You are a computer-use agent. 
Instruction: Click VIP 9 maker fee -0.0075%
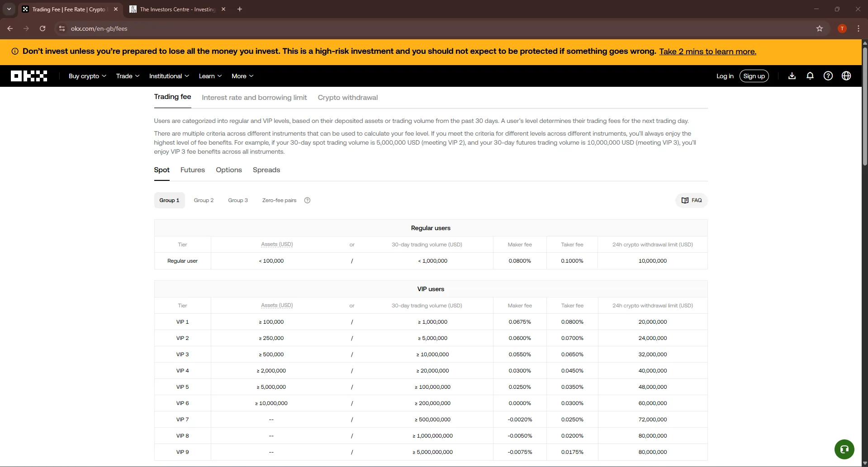pos(520,452)
